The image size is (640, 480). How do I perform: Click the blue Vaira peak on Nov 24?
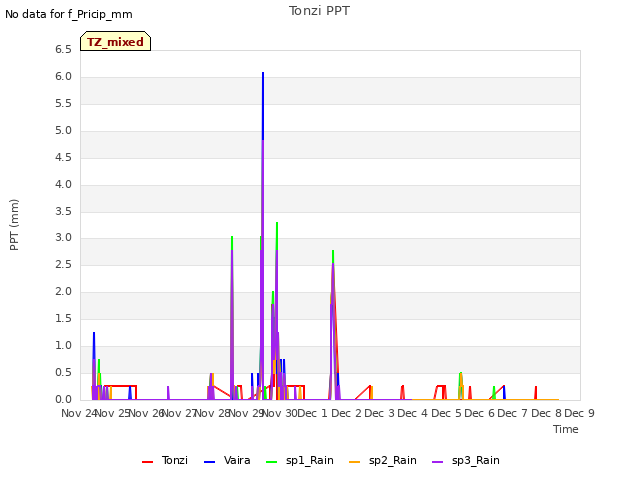(94, 333)
